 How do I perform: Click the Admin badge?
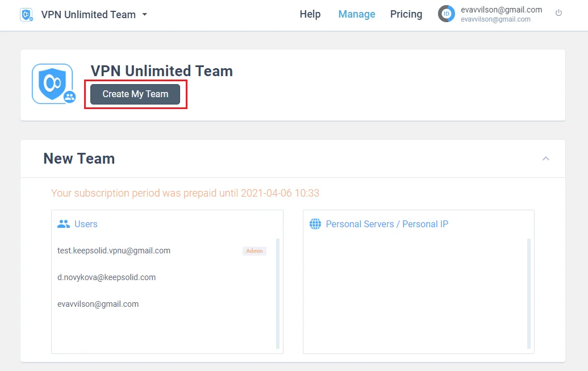[255, 251]
